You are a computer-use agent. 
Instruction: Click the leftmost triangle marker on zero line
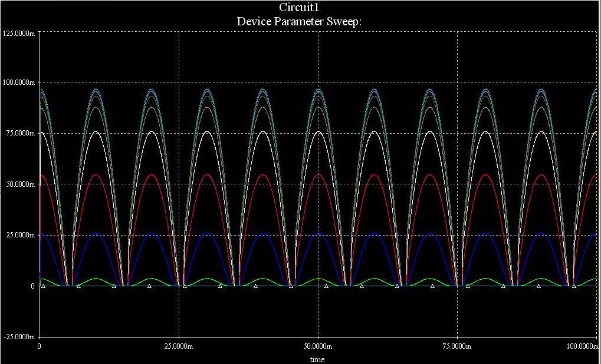pyautogui.click(x=43, y=286)
